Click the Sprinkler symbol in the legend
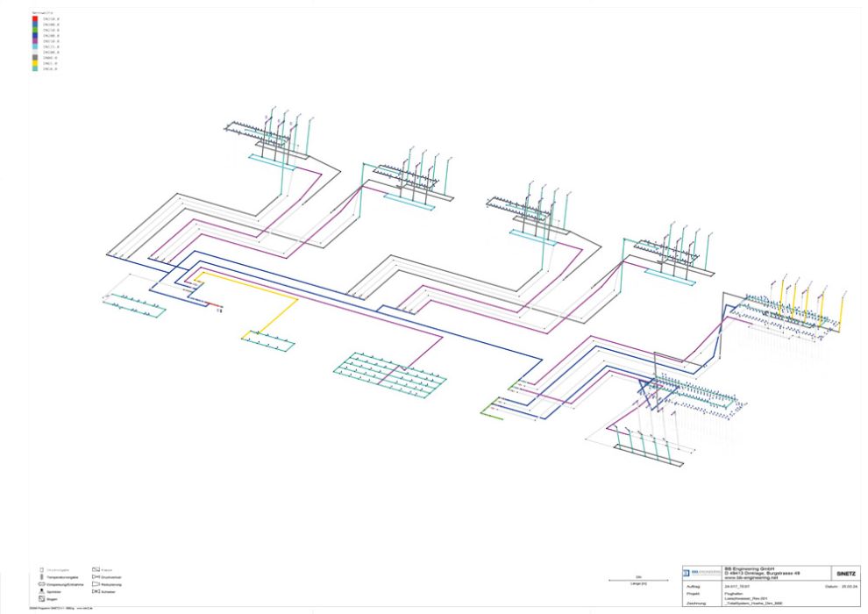 42,592
